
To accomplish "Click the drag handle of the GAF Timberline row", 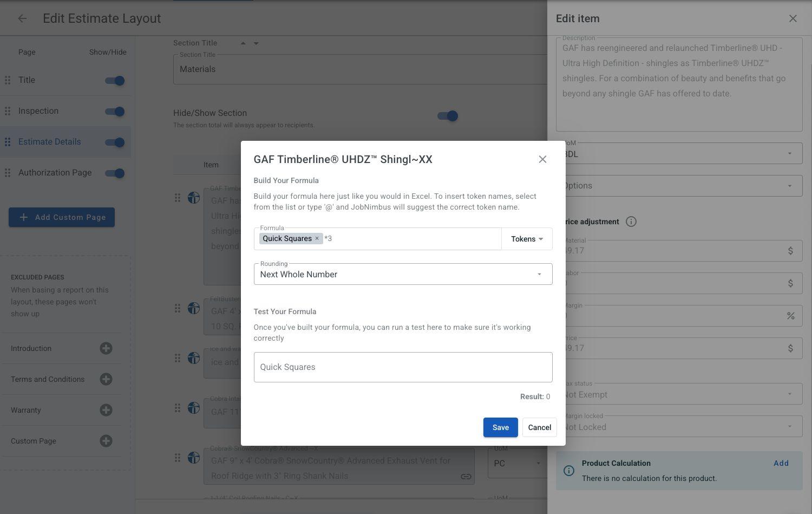I will click(178, 198).
